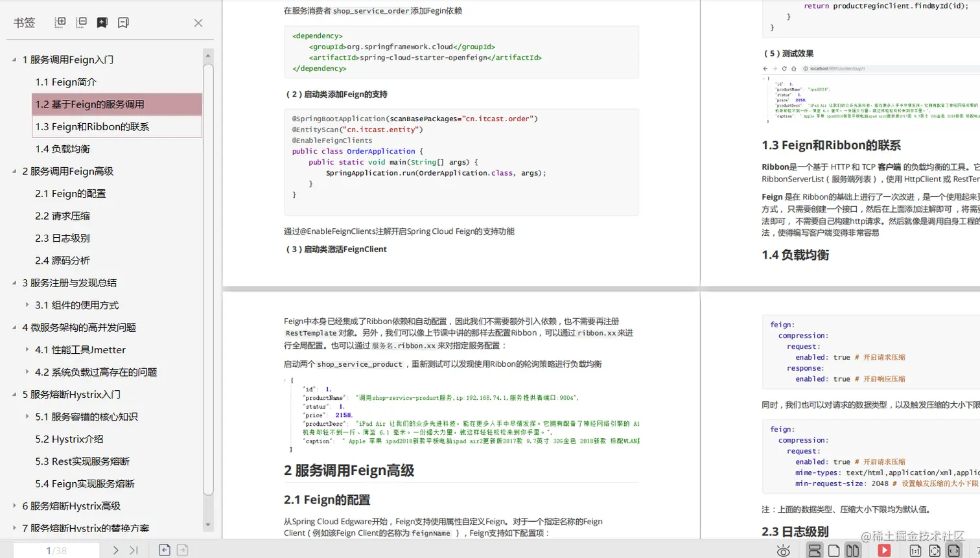Image resolution: width=980 pixels, height=558 pixels.
Task: Add a new bookmark via bookmark-plus icon
Action: click(x=102, y=22)
